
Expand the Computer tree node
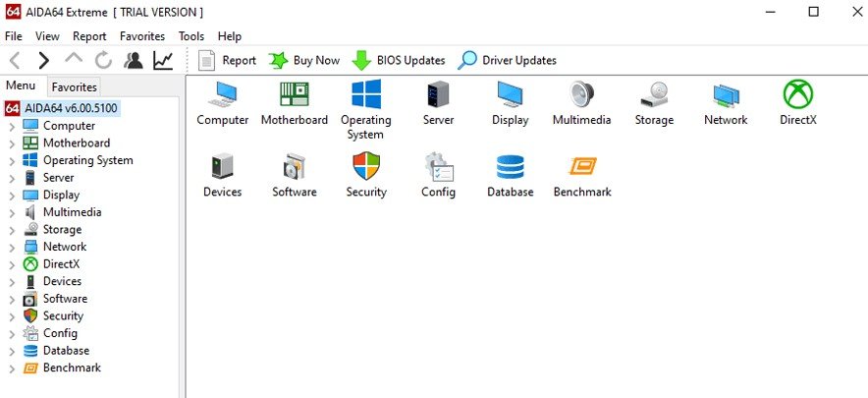tap(12, 127)
